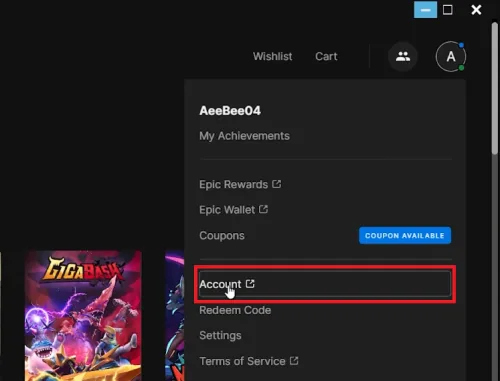Close the launcher window

[x=476, y=10]
